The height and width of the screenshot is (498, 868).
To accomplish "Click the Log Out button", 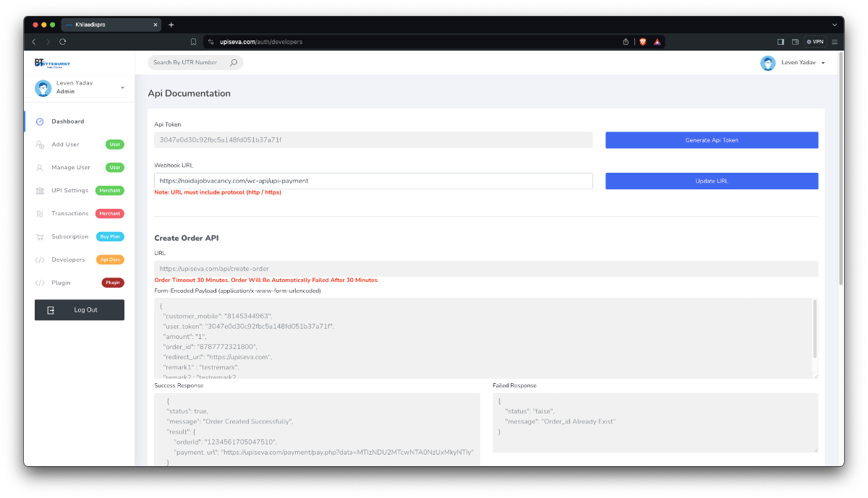I will point(80,310).
